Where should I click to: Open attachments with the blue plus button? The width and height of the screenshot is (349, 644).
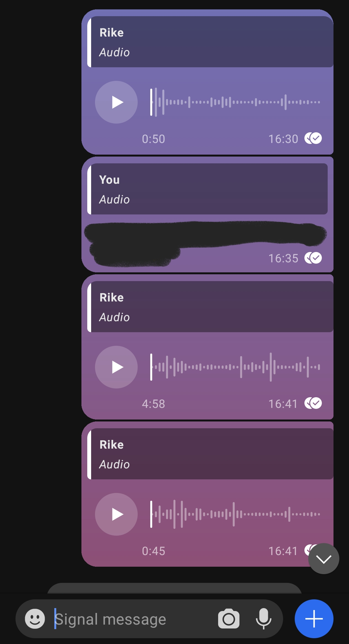pyautogui.click(x=314, y=619)
